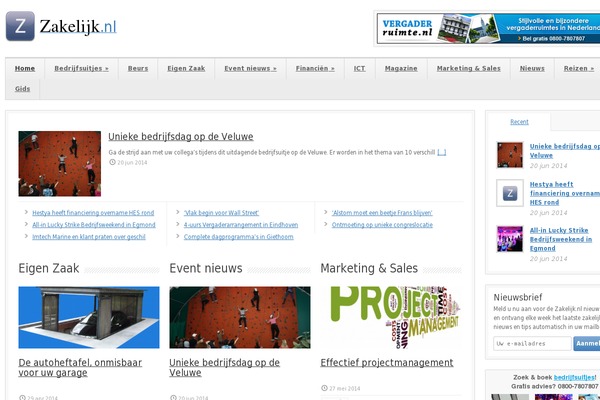Open the Marketing & Sales menu item
The height and width of the screenshot is (400, 600).
coord(468,69)
